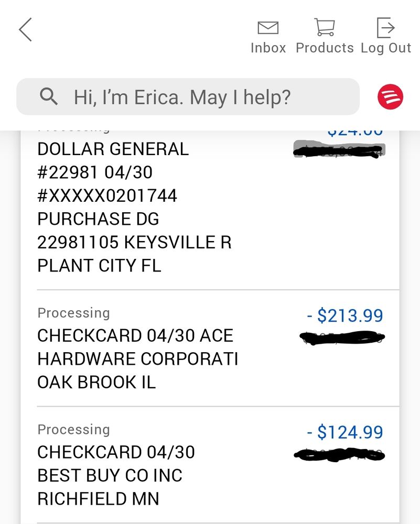Viewport: 420px width, 524px height.
Task: Tap the magnifying glass search icon
Action: click(x=48, y=96)
